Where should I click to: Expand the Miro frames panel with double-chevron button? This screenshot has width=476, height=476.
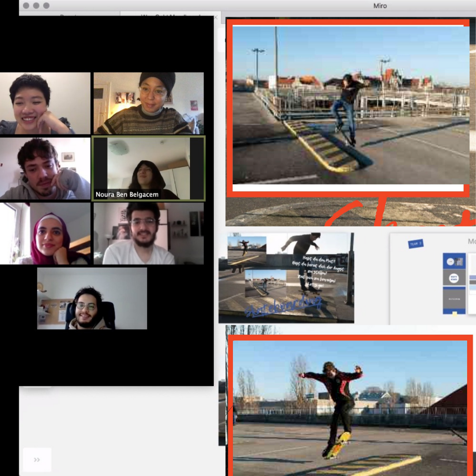coord(37,460)
